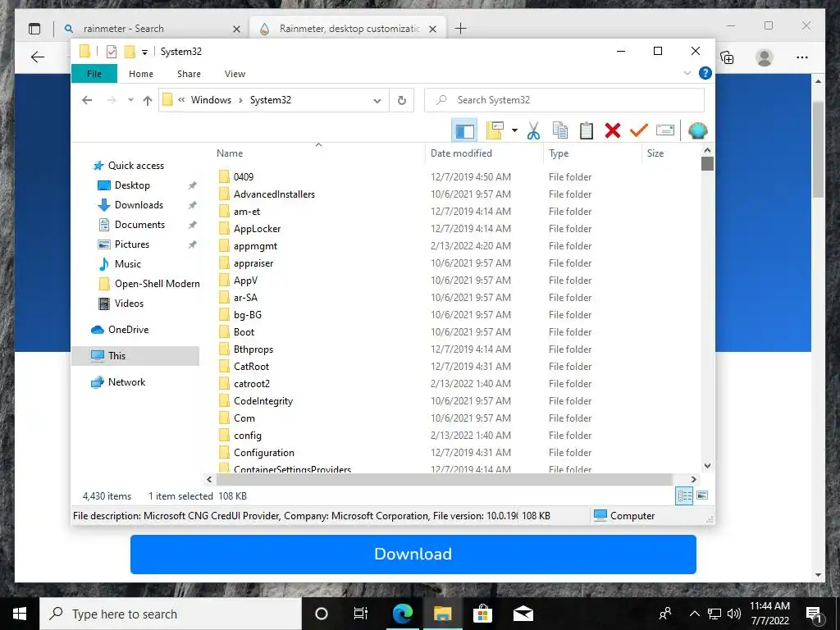The width and height of the screenshot is (840, 630).
Task: Open the folder options toolbar icon
Action: (x=495, y=130)
